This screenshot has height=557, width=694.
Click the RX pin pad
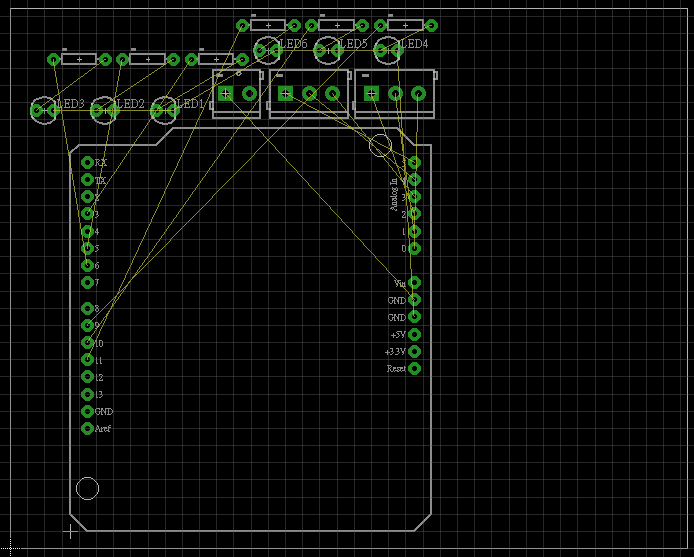point(87,162)
